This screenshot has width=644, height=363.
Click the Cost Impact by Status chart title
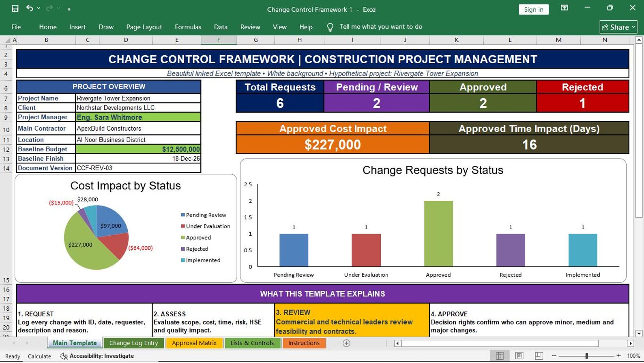click(126, 186)
